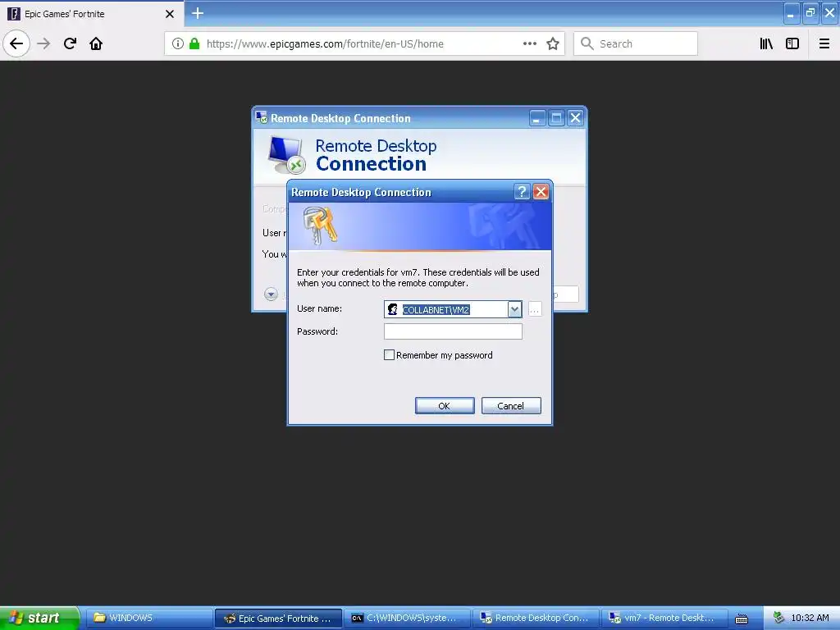Click the keys icon in credentials banner
The image size is (840, 630).
(x=320, y=226)
